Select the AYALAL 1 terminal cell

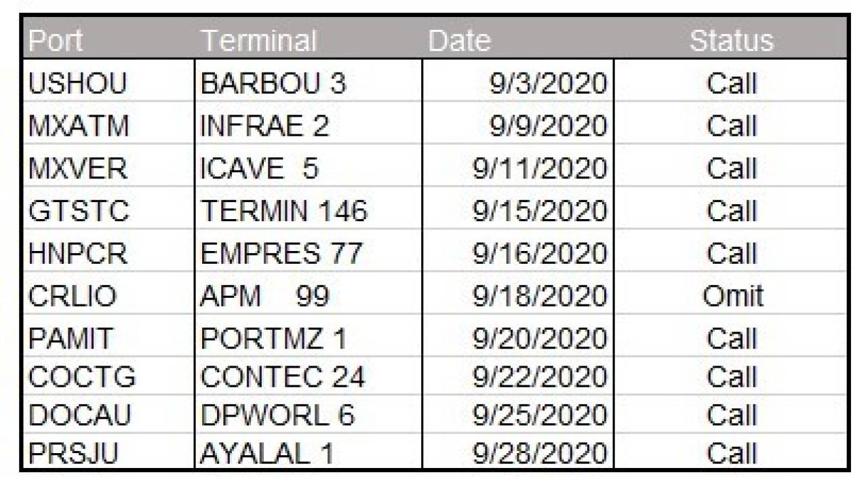pos(309,451)
